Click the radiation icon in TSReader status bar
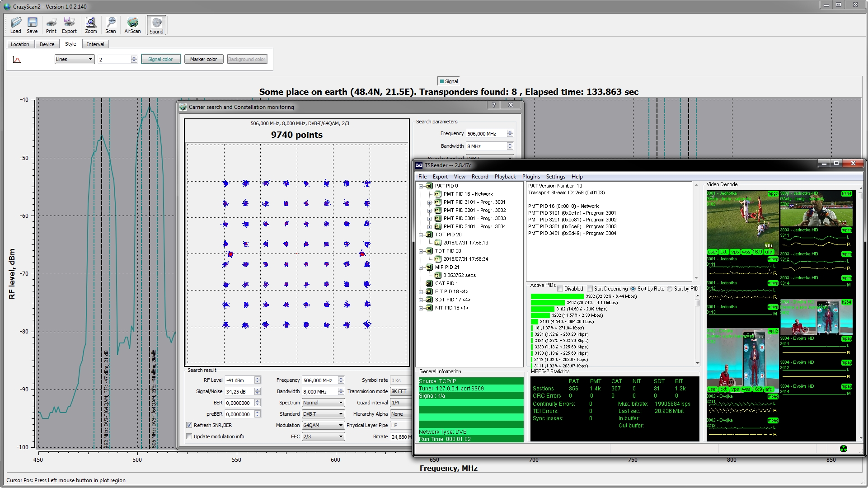The width and height of the screenshot is (868, 488). pyautogui.click(x=843, y=449)
